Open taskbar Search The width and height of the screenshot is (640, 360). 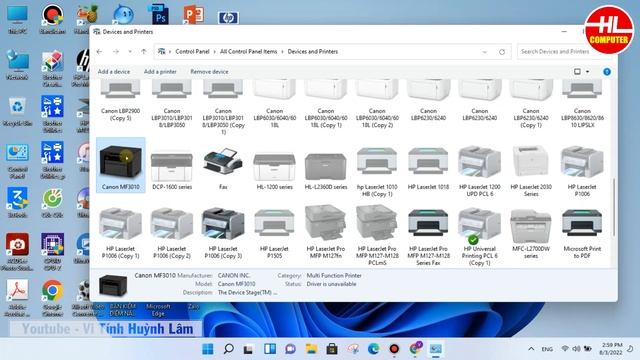pyautogui.click(x=229, y=349)
